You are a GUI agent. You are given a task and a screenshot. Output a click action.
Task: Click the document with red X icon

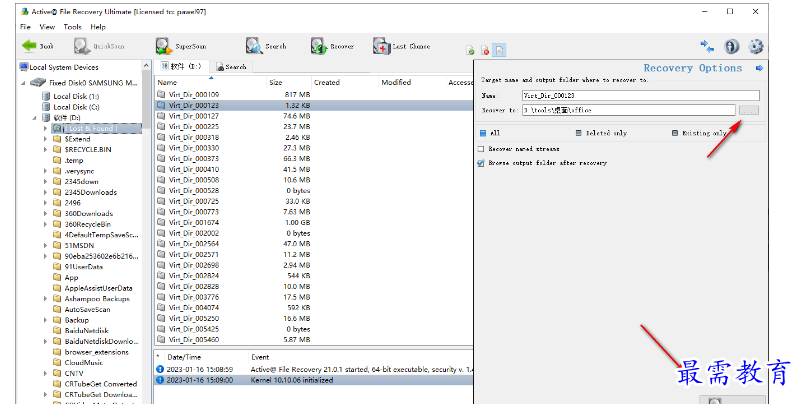coord(485,50)
